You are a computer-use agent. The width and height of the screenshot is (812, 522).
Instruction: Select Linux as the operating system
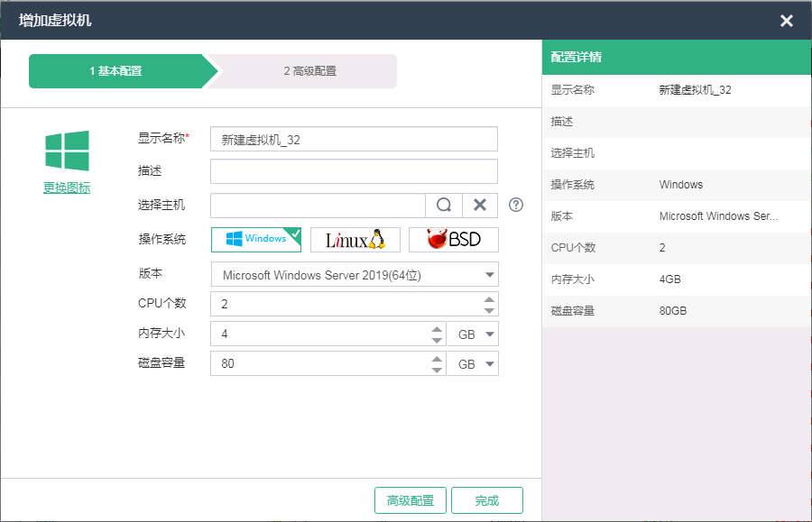pos(355,240)
